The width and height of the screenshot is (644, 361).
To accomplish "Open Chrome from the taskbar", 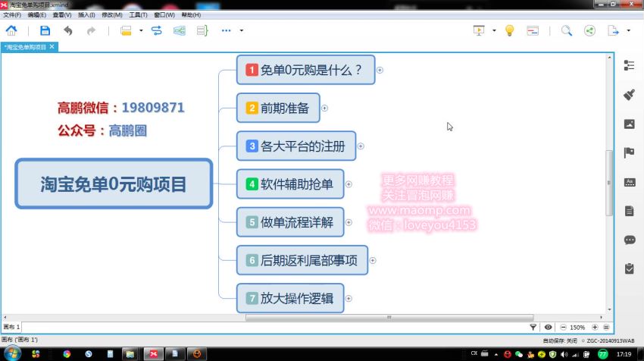I will tap(67, 354).
